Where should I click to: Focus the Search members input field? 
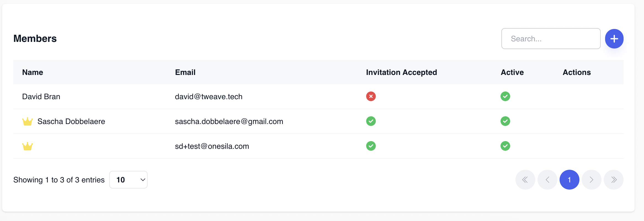tap(551, 39)
